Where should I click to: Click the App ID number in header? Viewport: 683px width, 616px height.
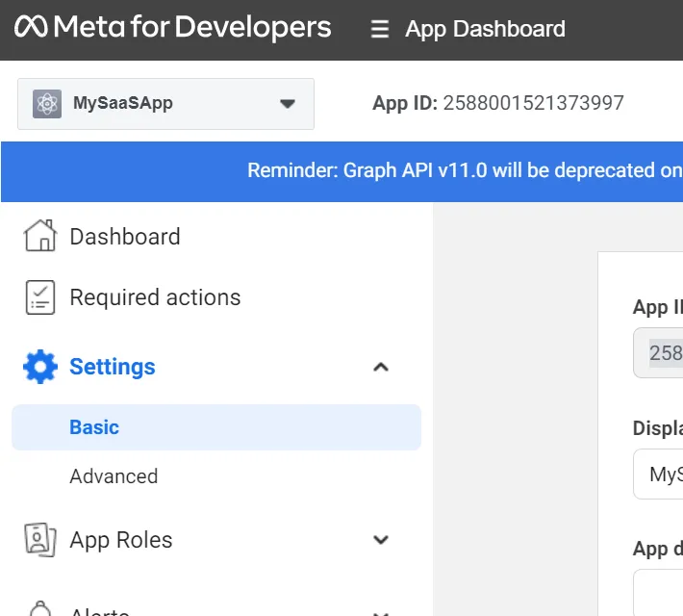coord(533,103)
